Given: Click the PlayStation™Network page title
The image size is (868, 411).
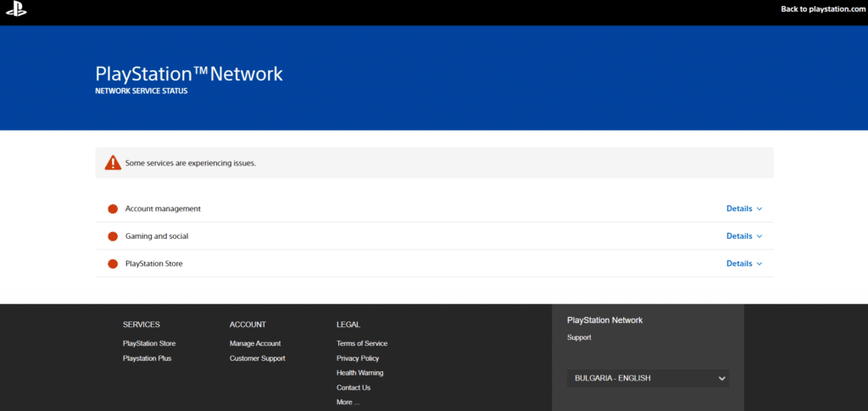Looking at the screenshot, I should [189, 74].
